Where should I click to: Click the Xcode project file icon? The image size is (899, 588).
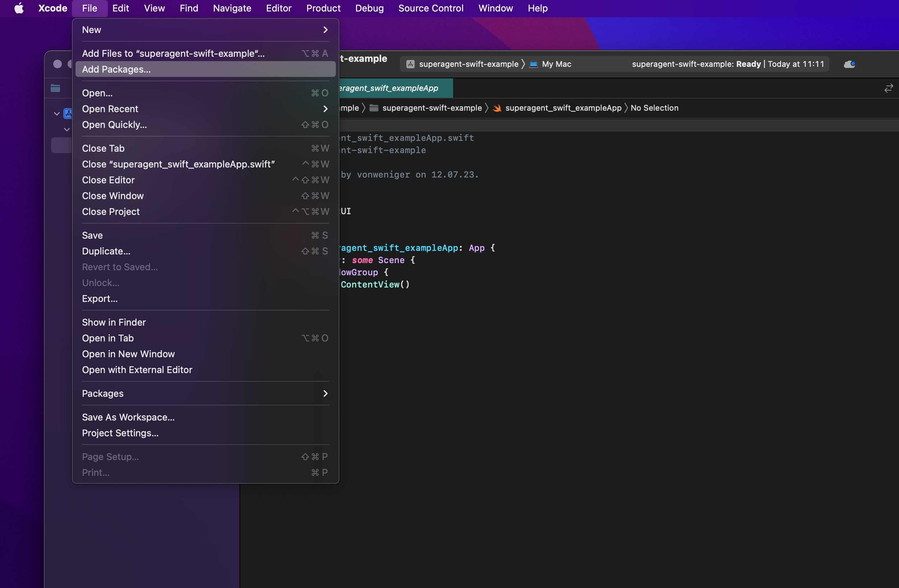point(68,114)
